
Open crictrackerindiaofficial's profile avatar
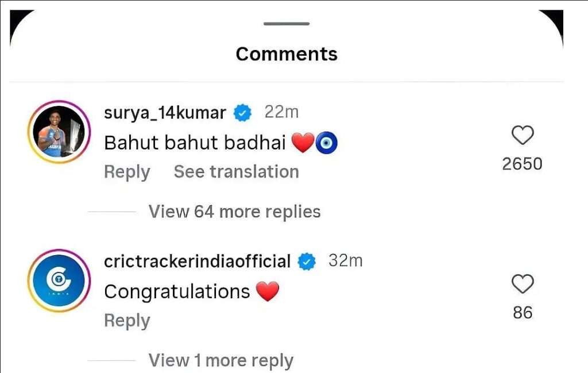(59, 280)
